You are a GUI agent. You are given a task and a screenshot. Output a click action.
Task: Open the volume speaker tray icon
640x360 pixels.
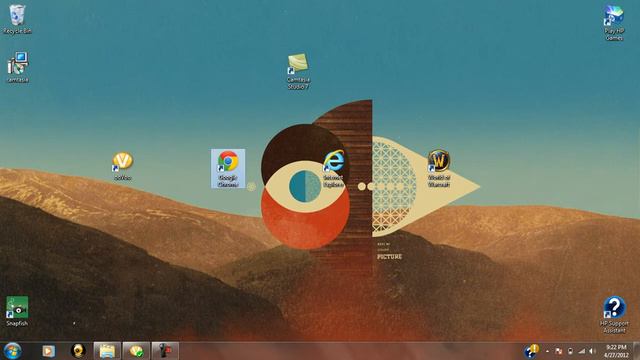592,351
